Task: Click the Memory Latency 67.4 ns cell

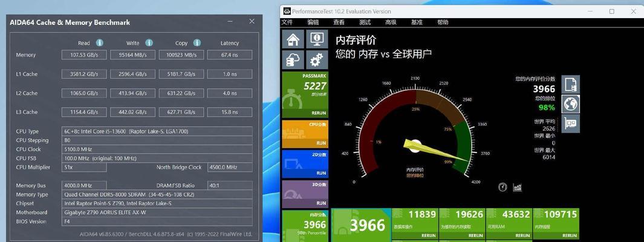Action: (x=230, y=54)
